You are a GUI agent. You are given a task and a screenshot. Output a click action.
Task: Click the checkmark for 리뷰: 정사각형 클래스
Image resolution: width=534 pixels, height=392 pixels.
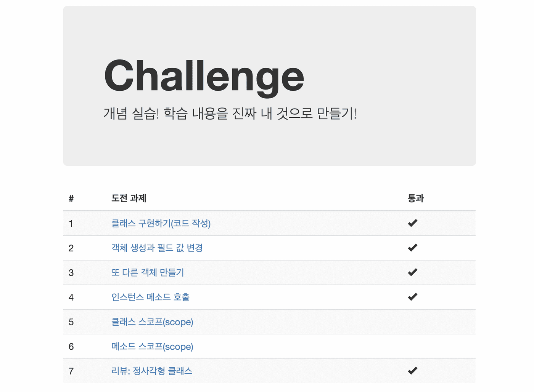412,371
